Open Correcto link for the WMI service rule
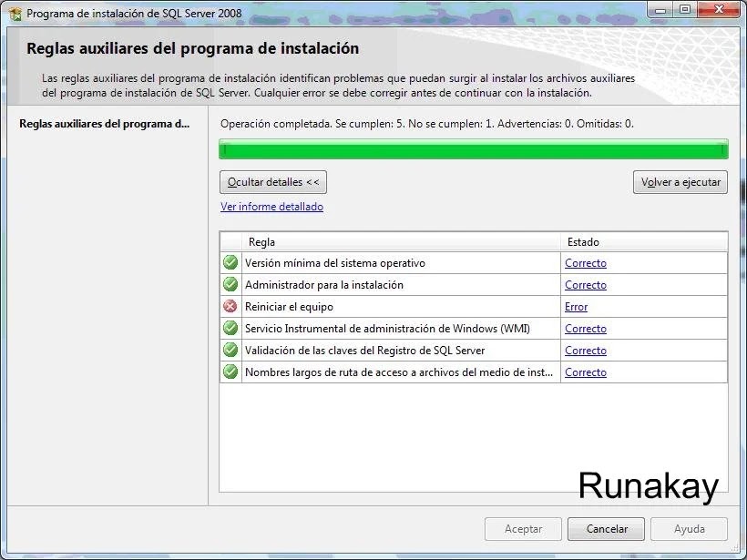 (586, 329)
